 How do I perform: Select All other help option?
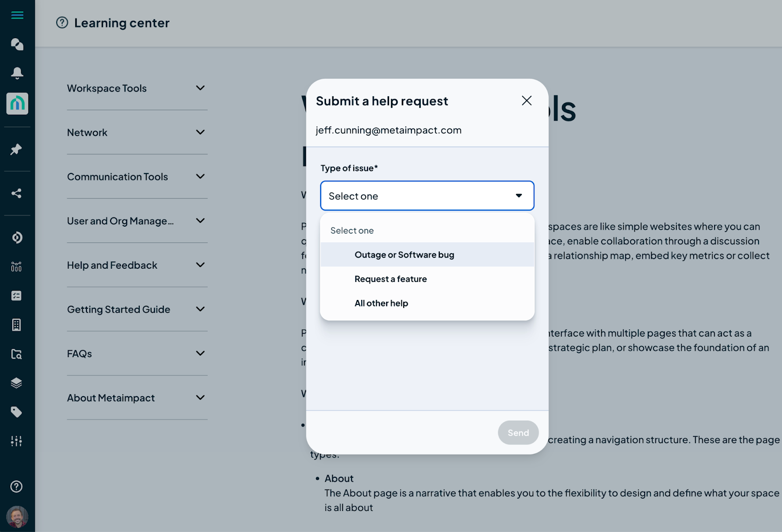point(381,303)
